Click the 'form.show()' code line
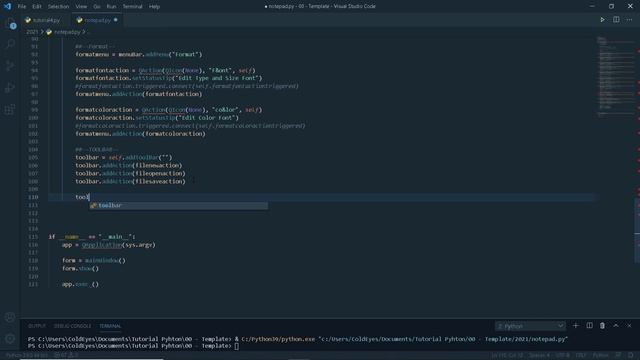640x360 pixels. pos(80,269)
